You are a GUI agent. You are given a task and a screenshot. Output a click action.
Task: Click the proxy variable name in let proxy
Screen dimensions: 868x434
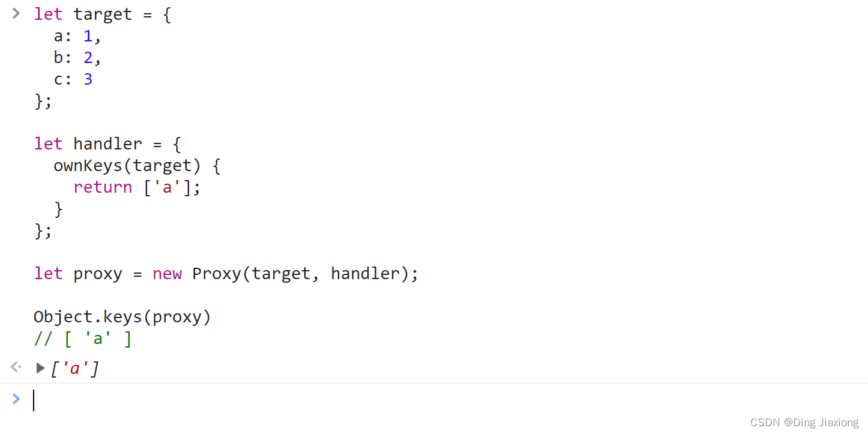click(98, 274)
